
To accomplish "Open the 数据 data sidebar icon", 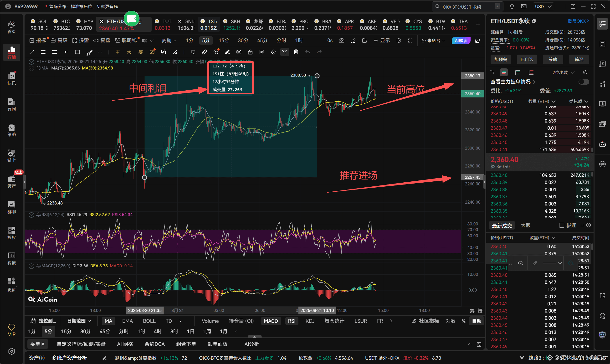I will tap(11, 259).
